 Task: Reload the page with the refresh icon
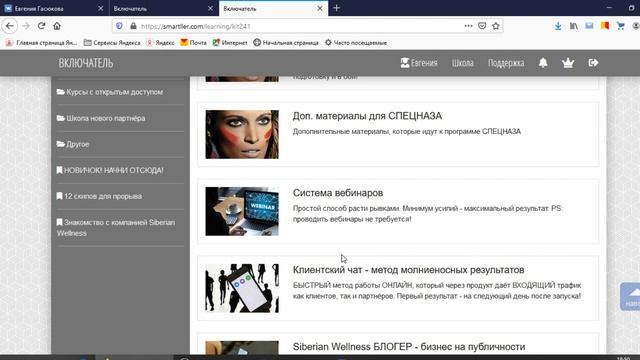(41, 26)
